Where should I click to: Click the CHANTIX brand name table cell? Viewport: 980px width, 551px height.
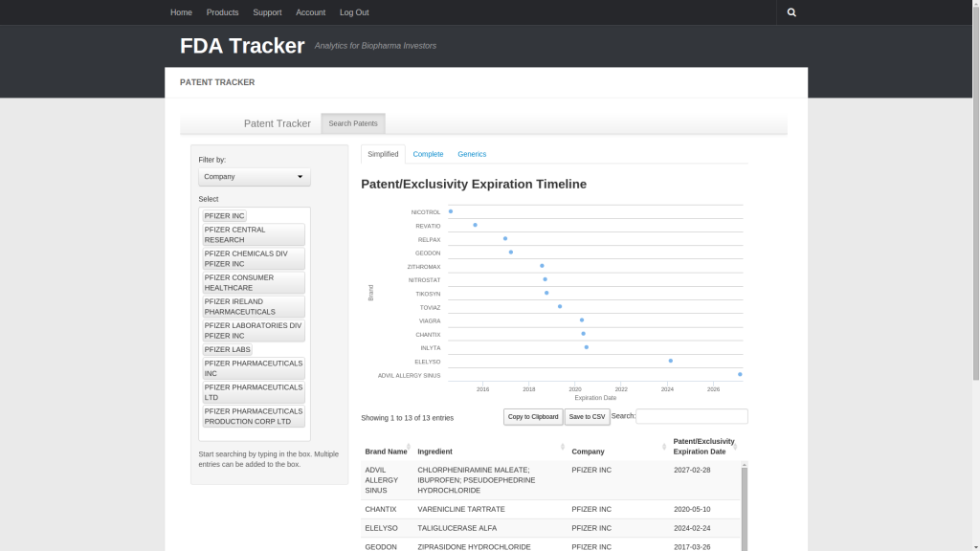tap(387, 509)
